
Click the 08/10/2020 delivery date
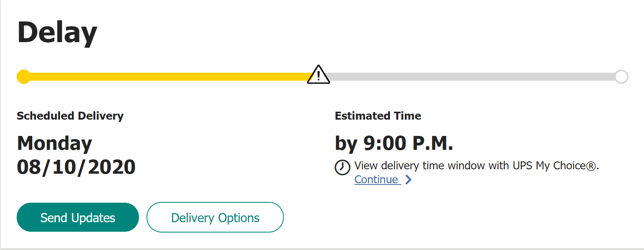pos(76,167)
